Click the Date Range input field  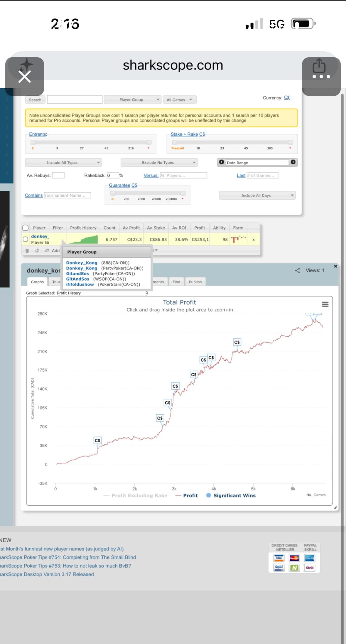[257, 163]
